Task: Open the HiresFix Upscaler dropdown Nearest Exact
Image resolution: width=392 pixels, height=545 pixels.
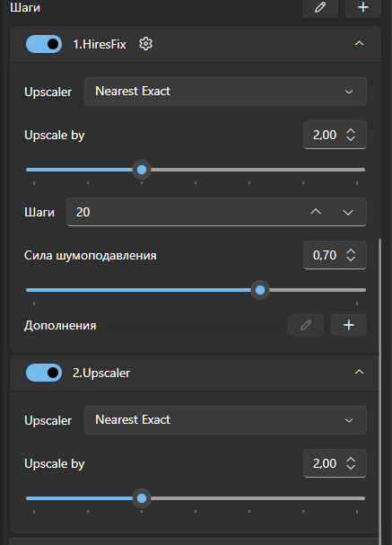Action: (x=225, y=92)
